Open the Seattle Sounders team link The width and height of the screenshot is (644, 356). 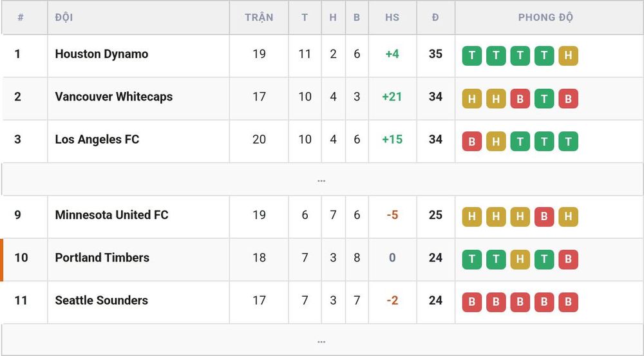[x=102, y=300]
